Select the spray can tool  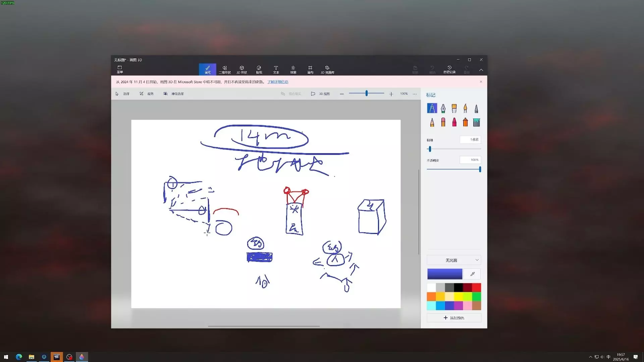(x=465, y=122)
